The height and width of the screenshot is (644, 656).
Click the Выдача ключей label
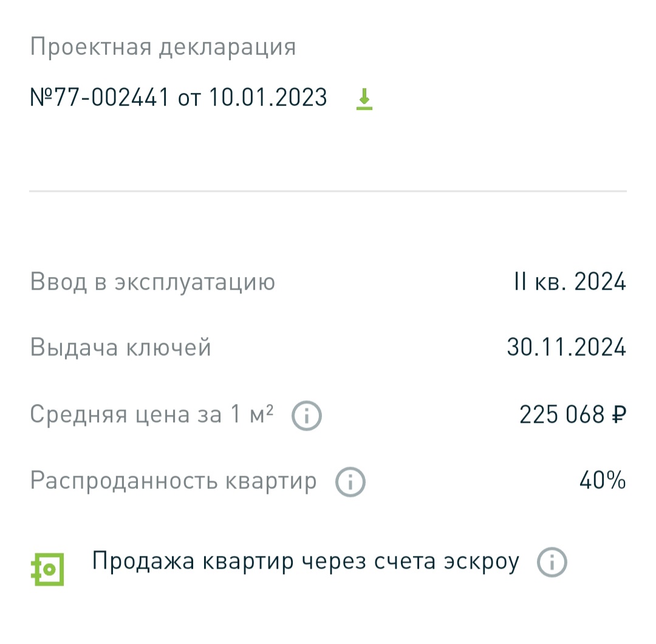click(121, 348)
